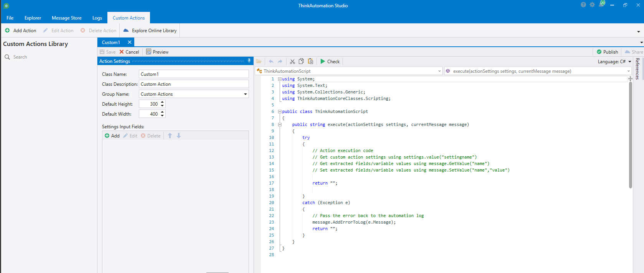Click the split editor handle above the scrollbar

click(x=630, y=78)
